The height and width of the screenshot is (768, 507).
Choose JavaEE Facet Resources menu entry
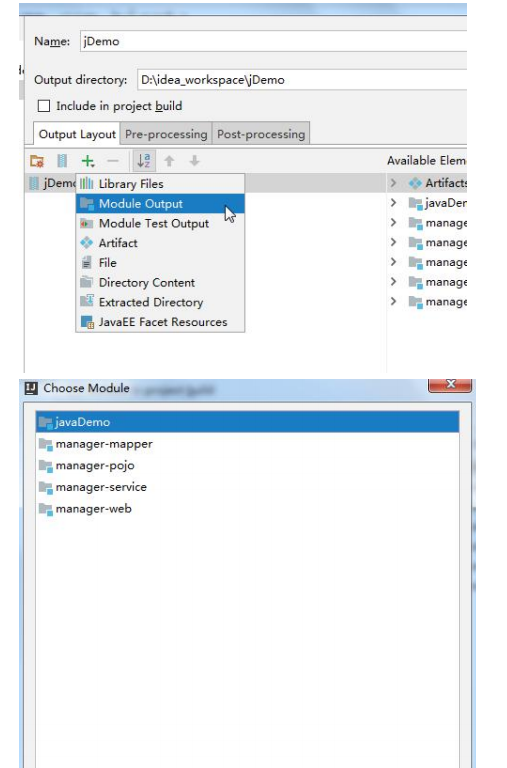(160, 322)
